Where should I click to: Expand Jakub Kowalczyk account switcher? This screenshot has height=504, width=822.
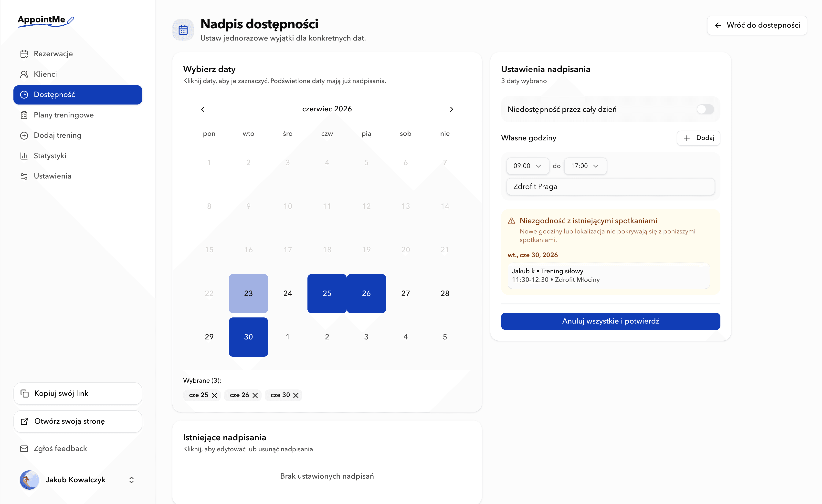(131, 480)
